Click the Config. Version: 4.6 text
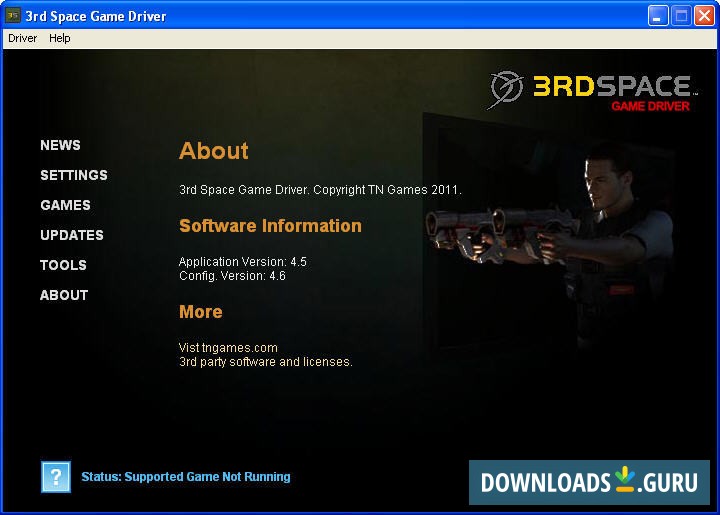720x515 pixels. (x=232, y=276)
